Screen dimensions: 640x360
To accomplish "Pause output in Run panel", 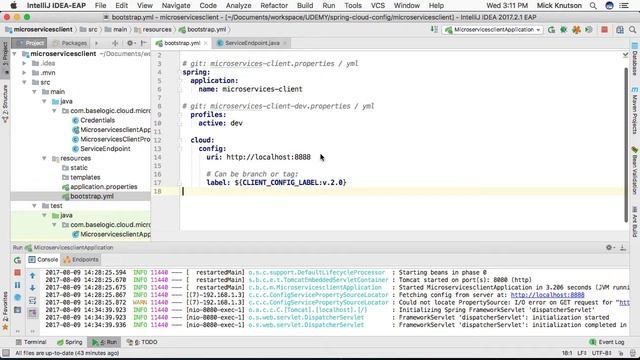I will tap(17, 285).
